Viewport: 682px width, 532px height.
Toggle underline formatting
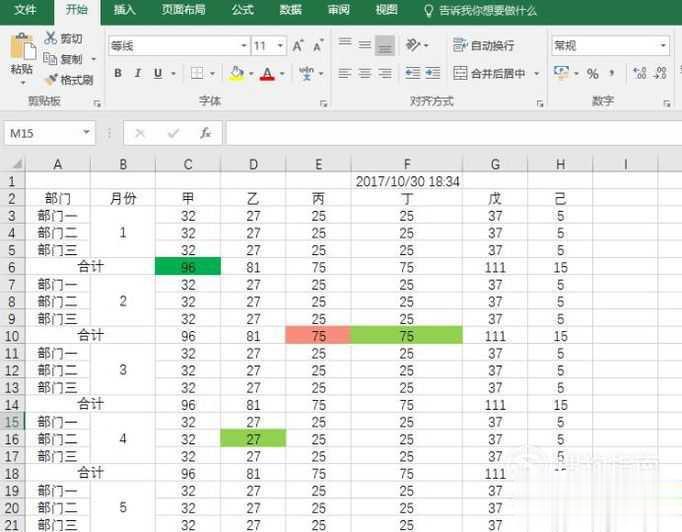tap(158, 73)
